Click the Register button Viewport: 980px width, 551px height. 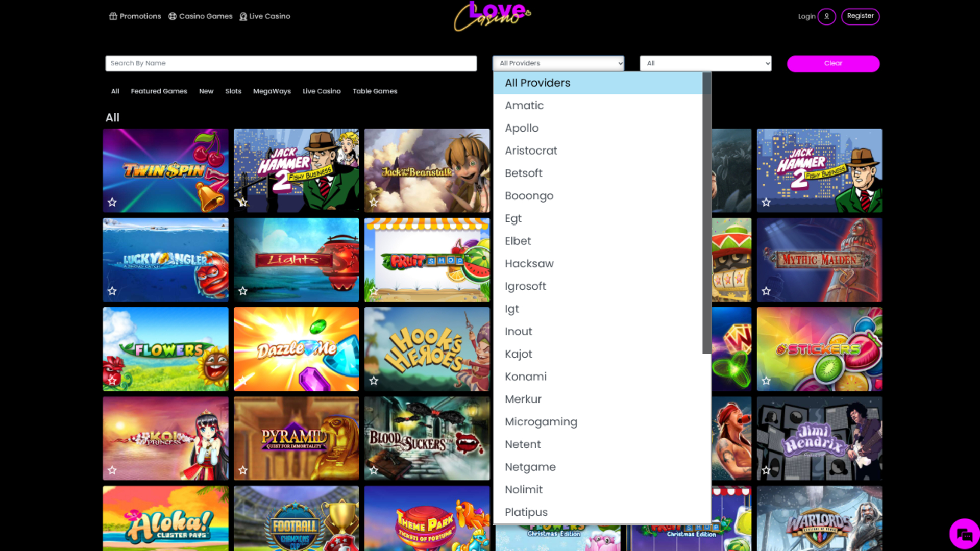click(860, 16)
